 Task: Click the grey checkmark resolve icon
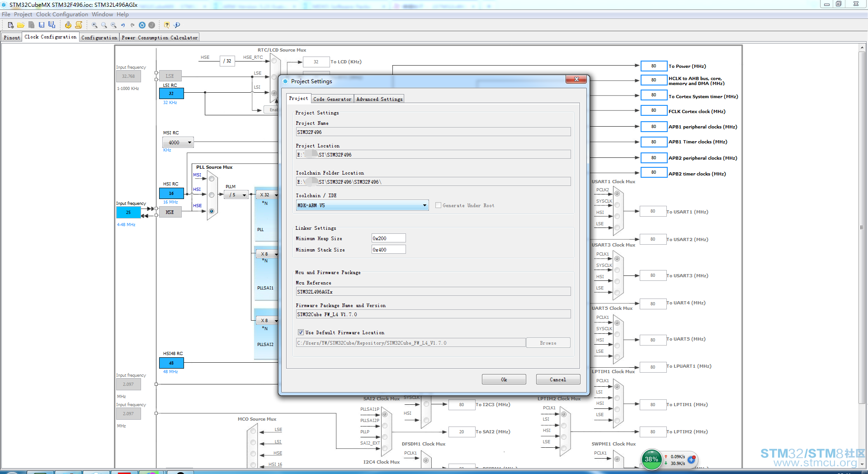click(152, 25)
